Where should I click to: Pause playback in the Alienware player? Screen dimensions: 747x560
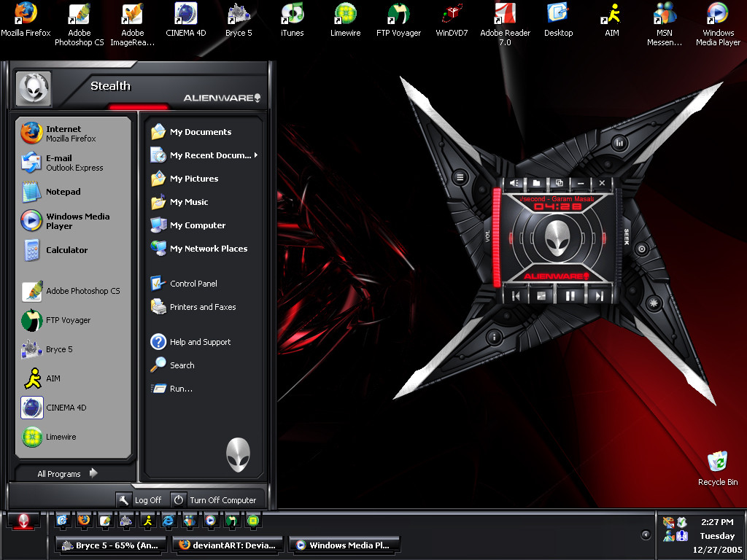(570, 296)
